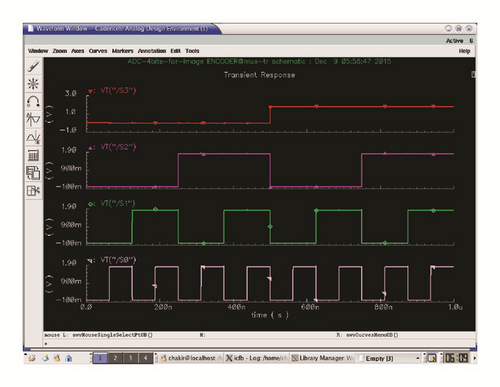Click the waveform with down-arrow icon
Image resolution: width=500 pixels, height=387 pixels.
click(x=33, y=137)
